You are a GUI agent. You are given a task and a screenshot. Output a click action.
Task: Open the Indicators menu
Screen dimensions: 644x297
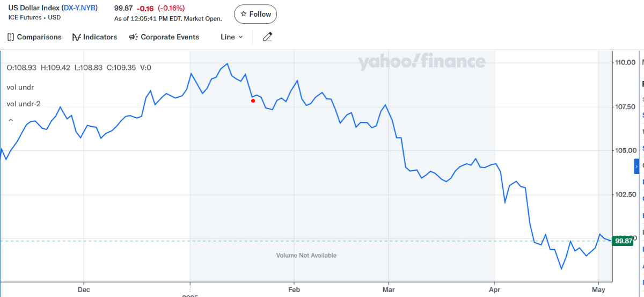tap(94, 37)
